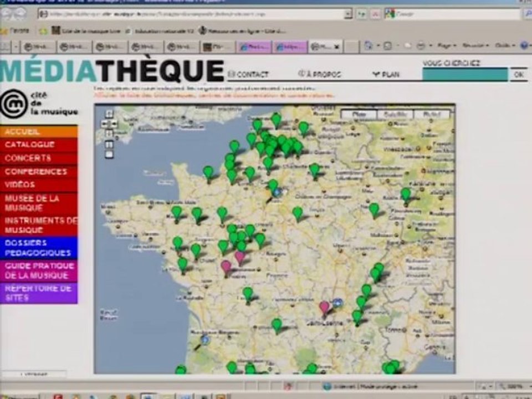
Task: Click the browser home toolbar icon
Action: click(369, 45)
